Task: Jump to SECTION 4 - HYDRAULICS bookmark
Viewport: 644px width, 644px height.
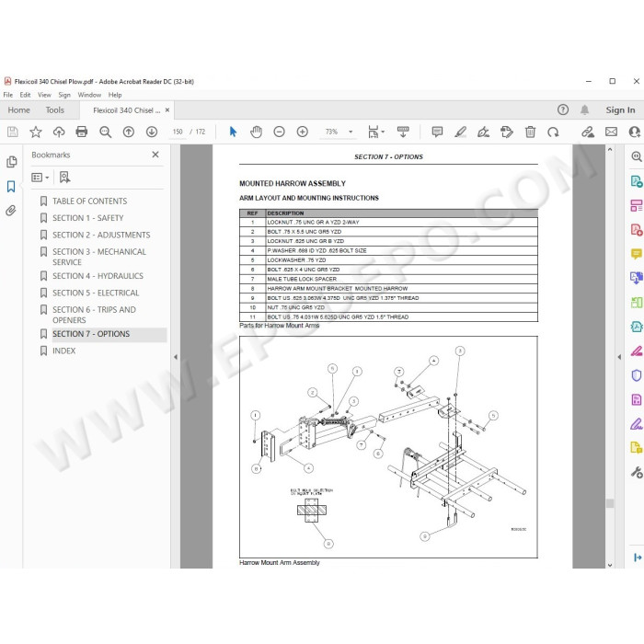Action: point(98,276)
